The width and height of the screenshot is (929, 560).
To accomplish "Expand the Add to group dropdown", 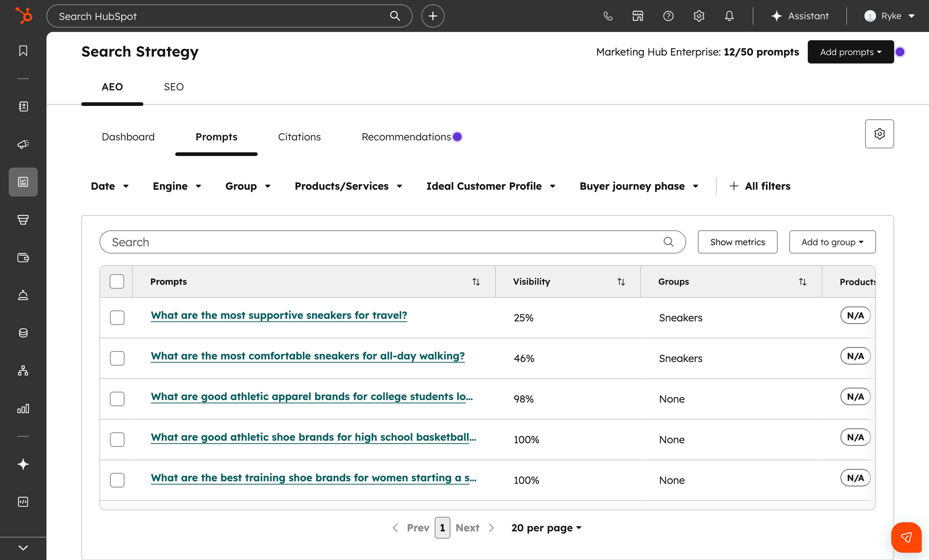I will click(832, 242).
